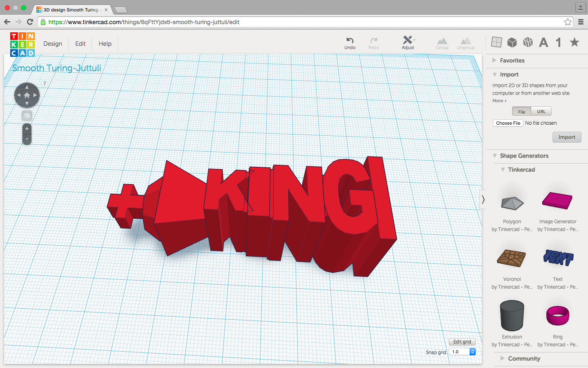588x368 pixels.
Task: Click the browser back arrow
Action: click(x=7, y=22)
